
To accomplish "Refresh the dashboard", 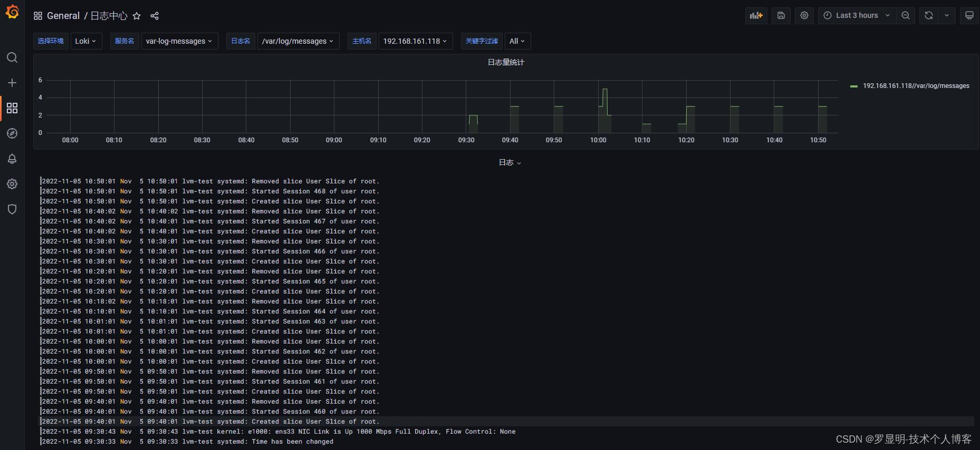I will [x=929, y=16].
